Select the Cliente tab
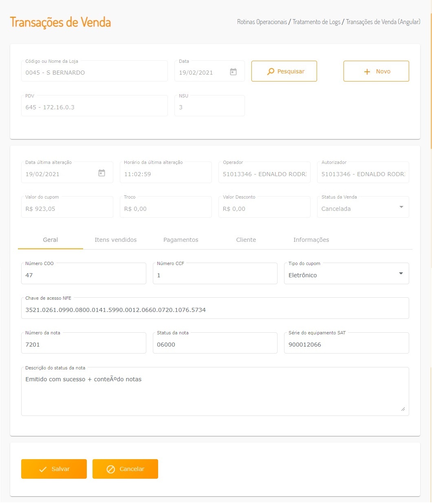 (246, 240)
